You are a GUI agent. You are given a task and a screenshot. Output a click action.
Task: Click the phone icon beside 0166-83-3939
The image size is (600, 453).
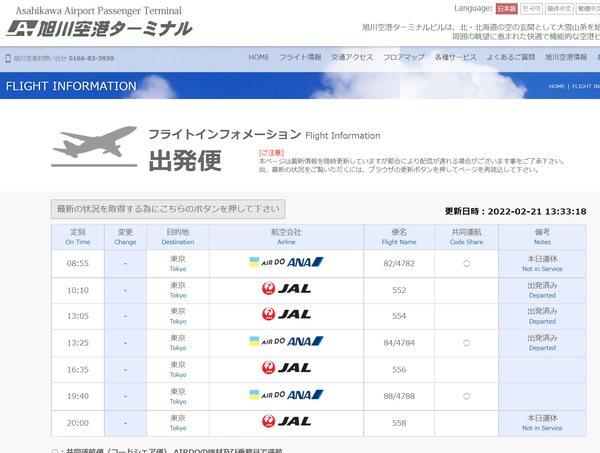[8, 58]
